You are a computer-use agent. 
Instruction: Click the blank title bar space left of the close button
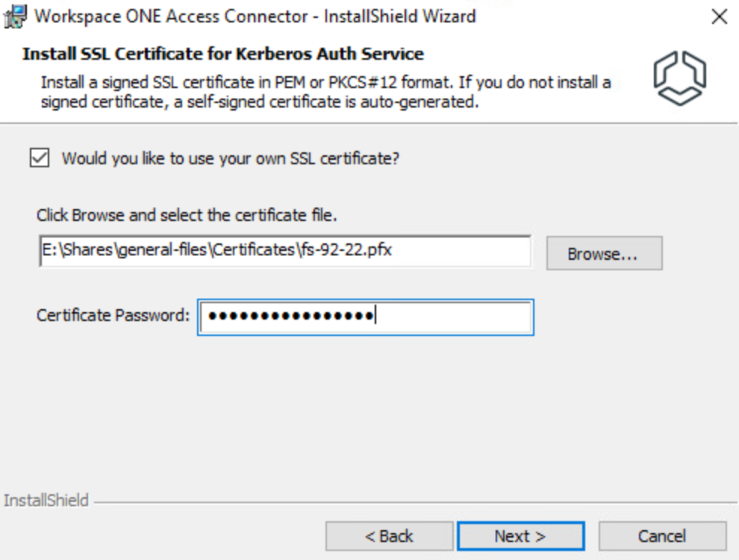coord(597,16)
